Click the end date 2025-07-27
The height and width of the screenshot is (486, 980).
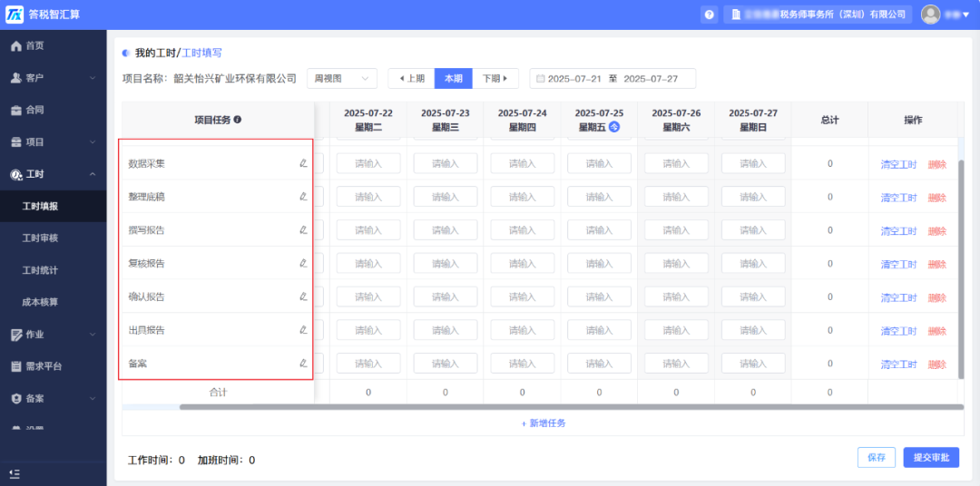[x=651, y=79]
